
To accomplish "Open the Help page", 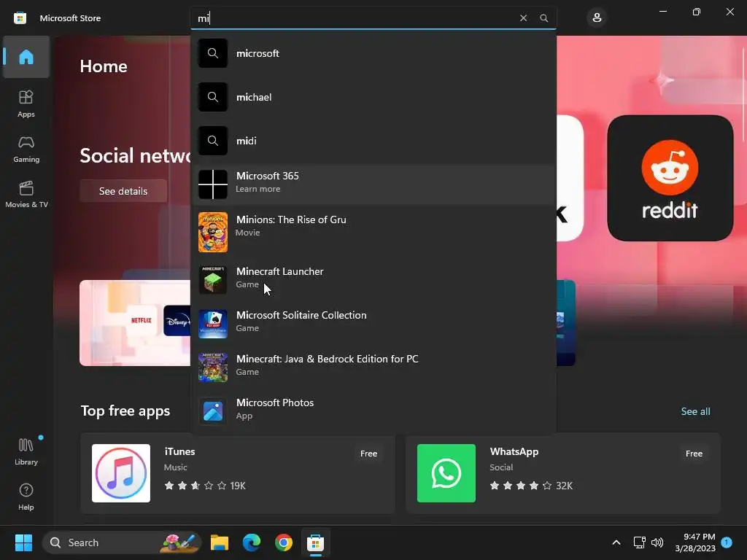I will [x=26, y=497].
